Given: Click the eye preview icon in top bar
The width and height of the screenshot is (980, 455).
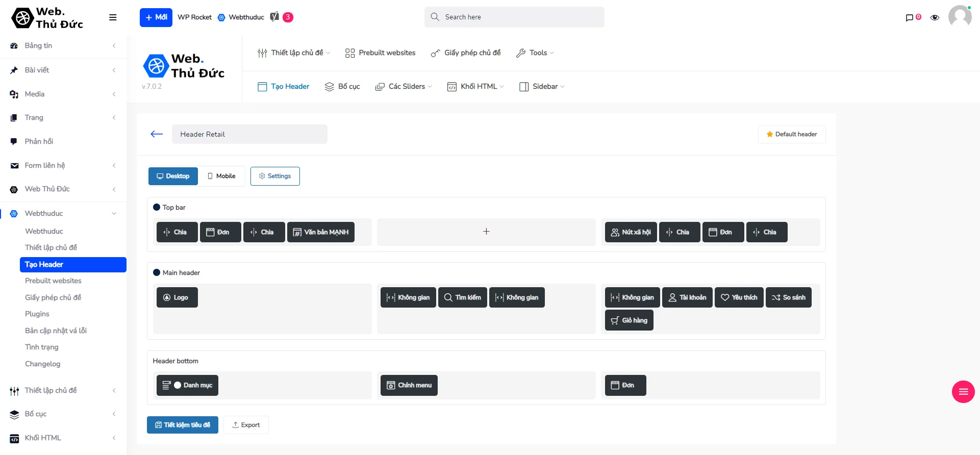Looking at the screenshot, I should point(935,17).
